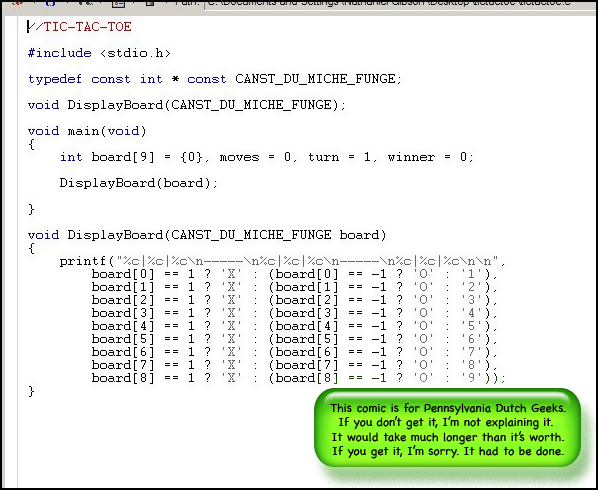Click the green Pennsylvania Dutch Geeks caption box

[x=447, y=427]
